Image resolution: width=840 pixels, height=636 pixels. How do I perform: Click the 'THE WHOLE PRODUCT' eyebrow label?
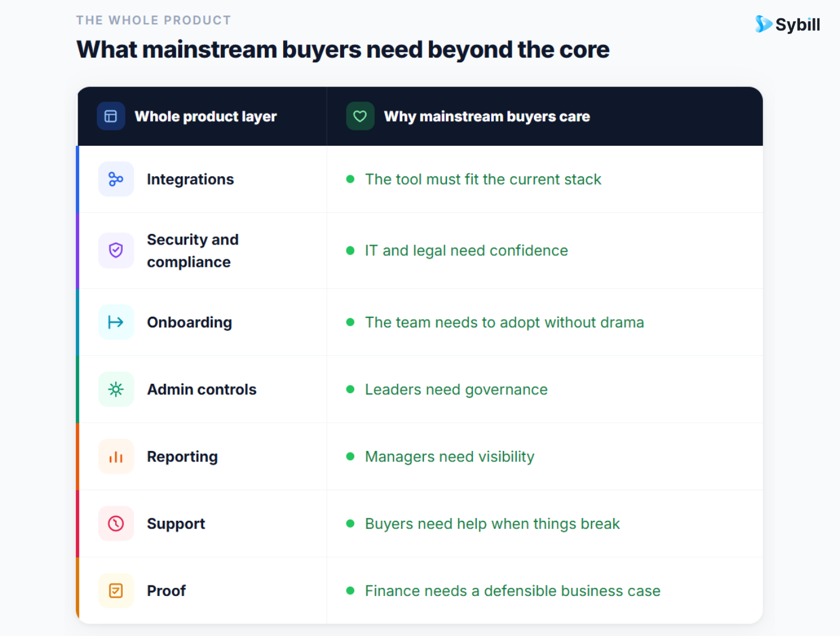[x=154, y=21]
